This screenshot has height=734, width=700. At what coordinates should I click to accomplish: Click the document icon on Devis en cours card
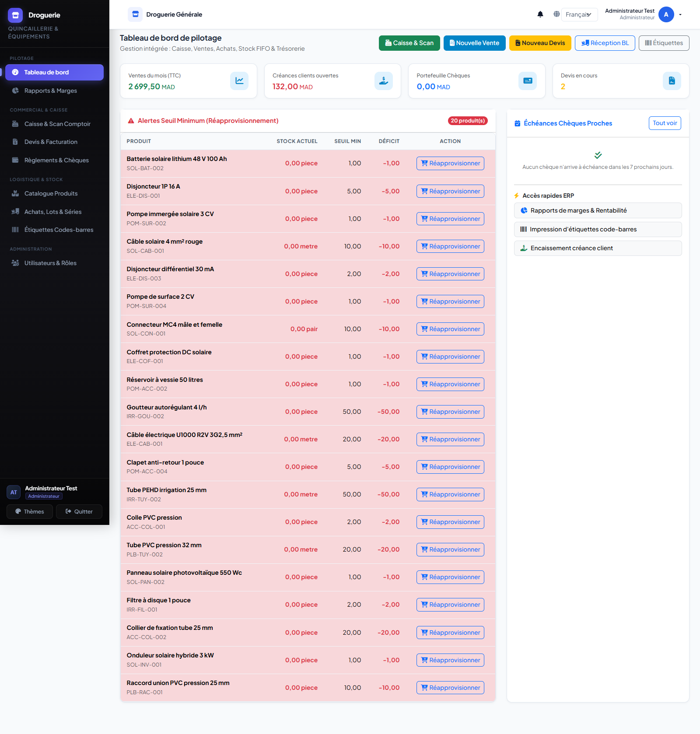coord(672,81)
